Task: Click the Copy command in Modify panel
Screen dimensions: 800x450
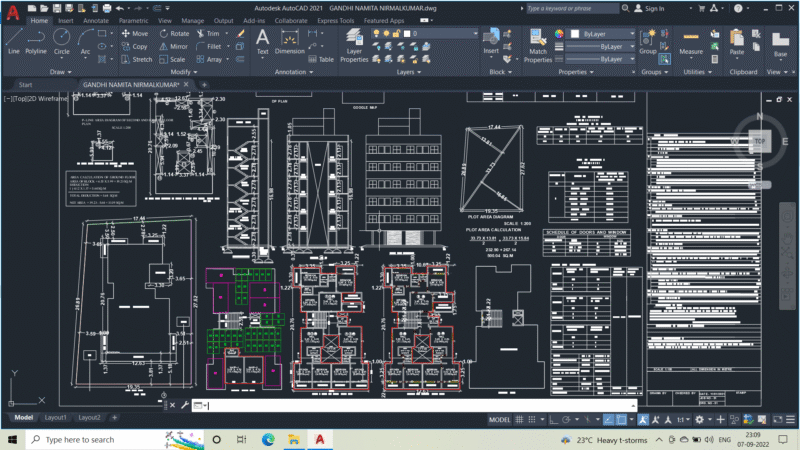Action: pyautogui.click(x=134, y=46)
